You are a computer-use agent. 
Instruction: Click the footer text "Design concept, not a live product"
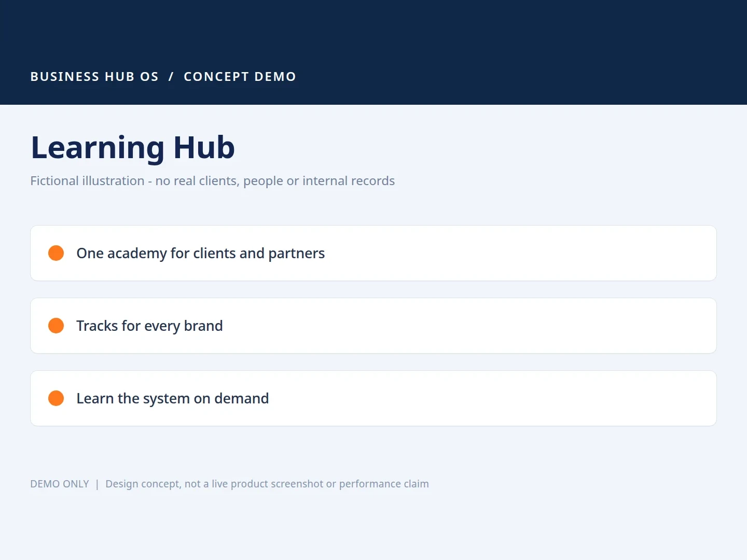click(x=188, y=484)
